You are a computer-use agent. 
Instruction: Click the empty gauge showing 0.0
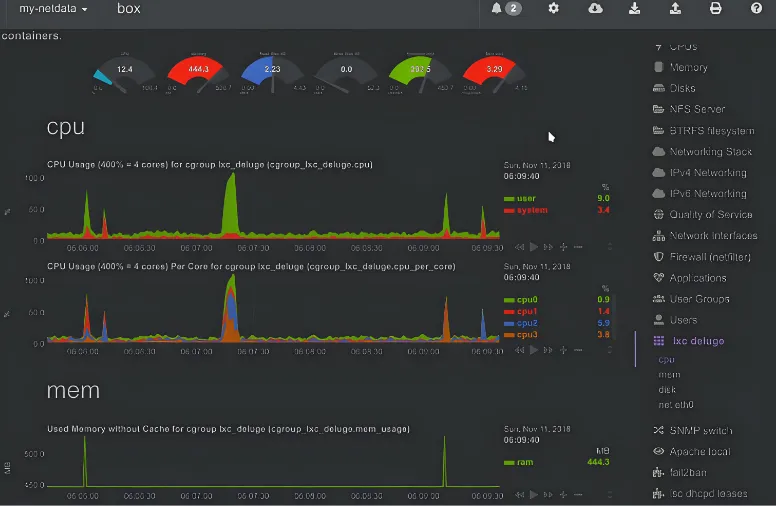[x=346, y=73]
